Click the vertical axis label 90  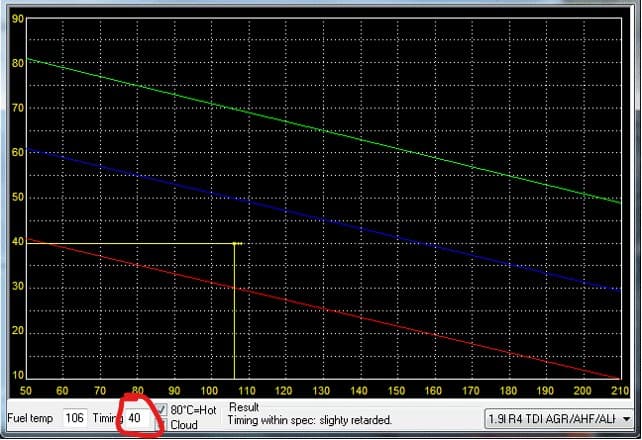18,19
